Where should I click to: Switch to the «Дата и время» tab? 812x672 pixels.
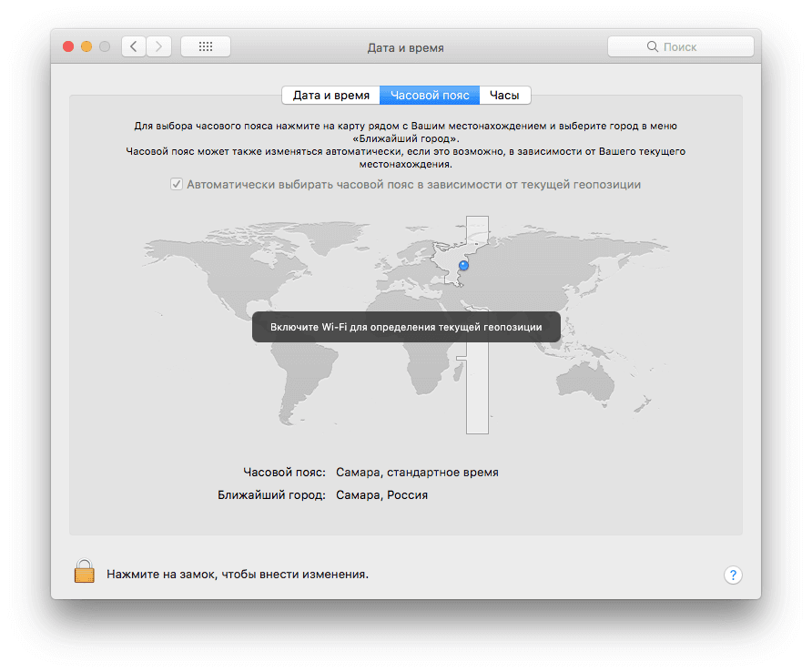[331, 95]
